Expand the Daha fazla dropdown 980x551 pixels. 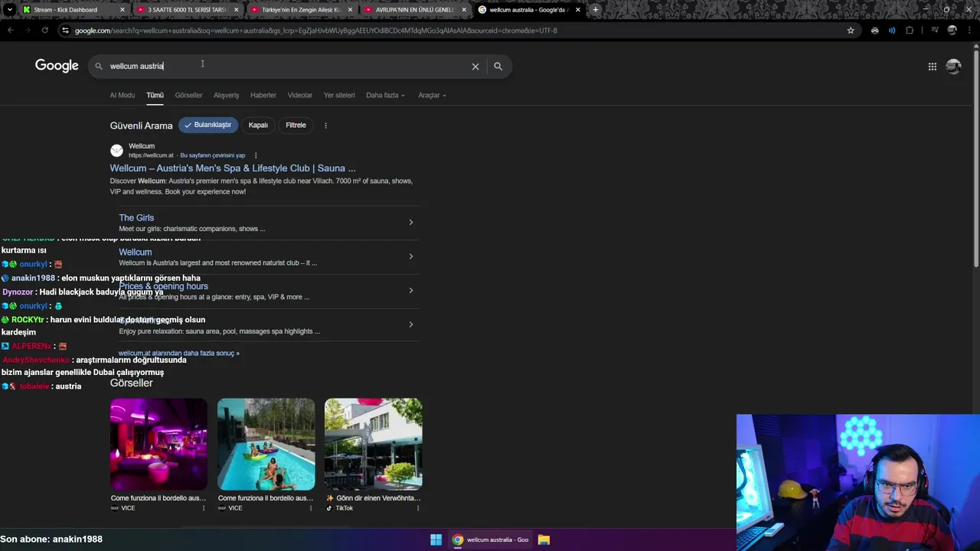pyautogui.click(x=385, y=96)
